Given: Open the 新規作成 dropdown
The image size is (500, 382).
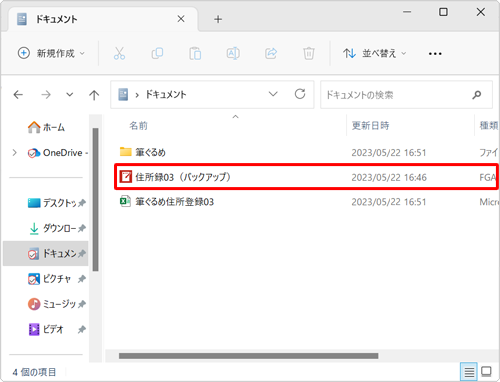Looking at the screenshot, I should pyautogui.click(x=51, y=53).
